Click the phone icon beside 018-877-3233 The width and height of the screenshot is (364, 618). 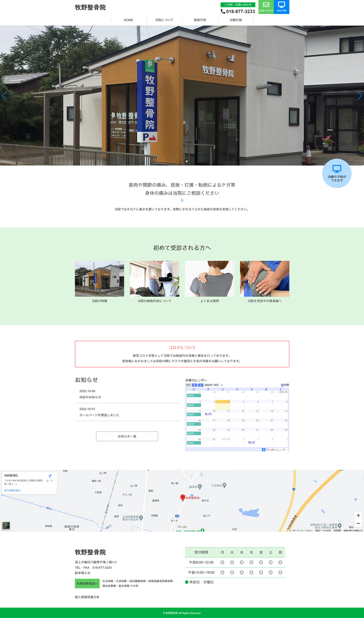223,12
